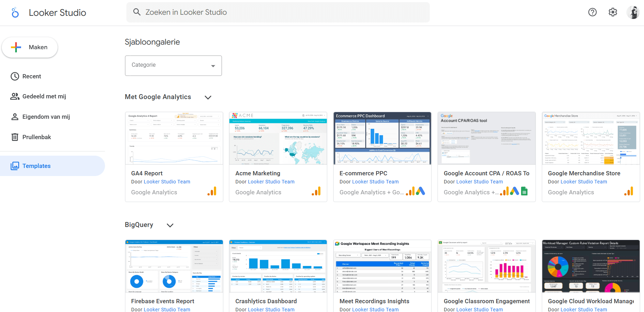
Task: Click Google Analytics icon on GA4 Report card
Action: click(212, 191)
